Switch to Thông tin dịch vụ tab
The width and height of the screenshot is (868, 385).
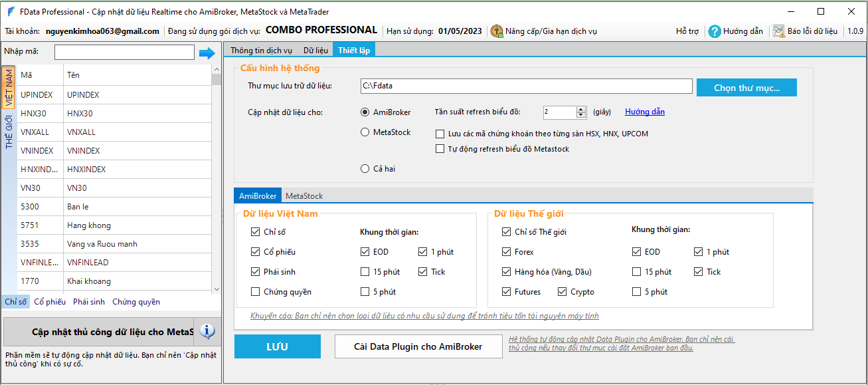click(261, 50)
